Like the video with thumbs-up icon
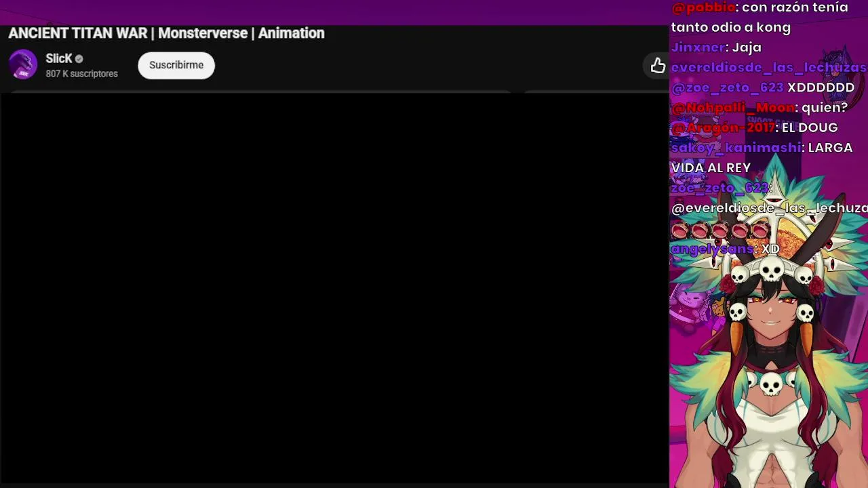 pos(658,66)
